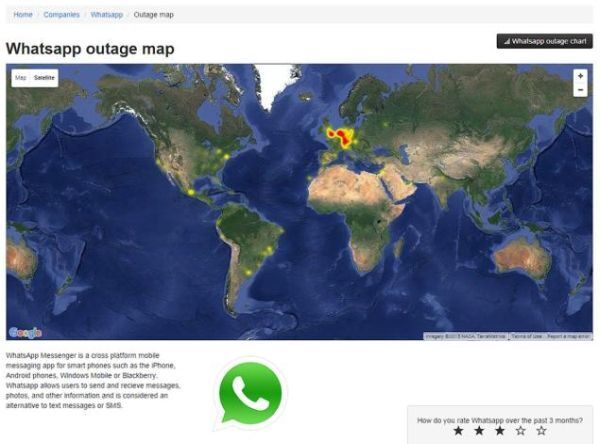Click the Outage map breadcrumb text
Screen dimensions: 600x444
click(x=153, y=15)
